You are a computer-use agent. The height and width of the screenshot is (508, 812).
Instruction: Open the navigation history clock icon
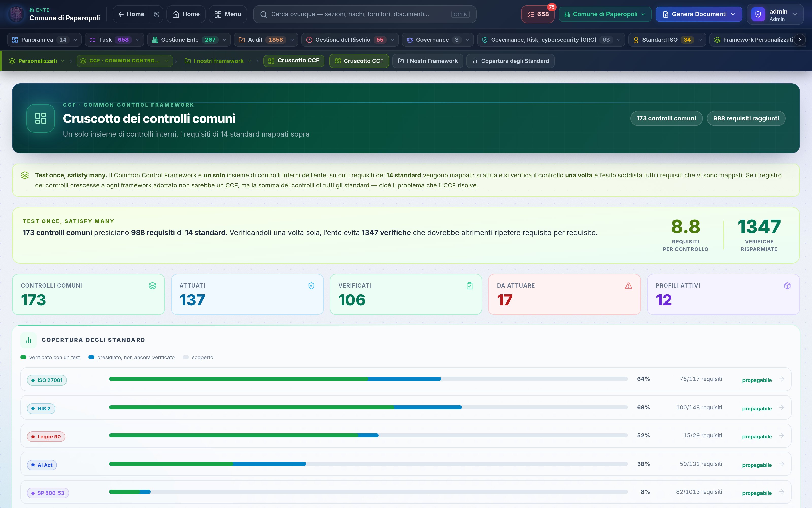click(x=156, y=14)
